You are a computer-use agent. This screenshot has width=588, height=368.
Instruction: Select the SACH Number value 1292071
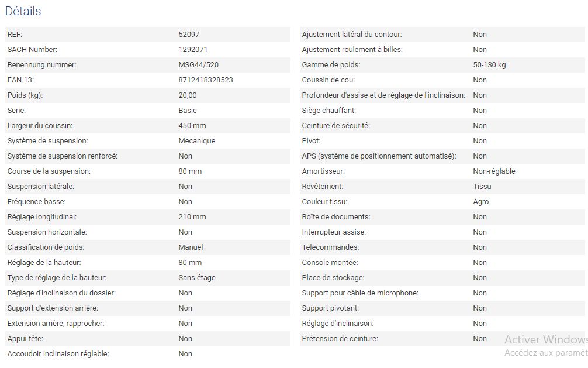coord(193,50)
